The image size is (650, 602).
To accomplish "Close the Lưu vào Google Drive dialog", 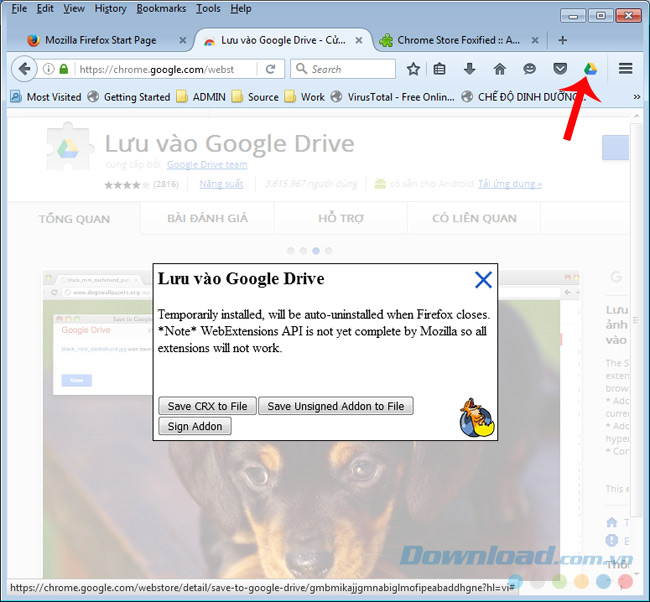I will 483,280.
